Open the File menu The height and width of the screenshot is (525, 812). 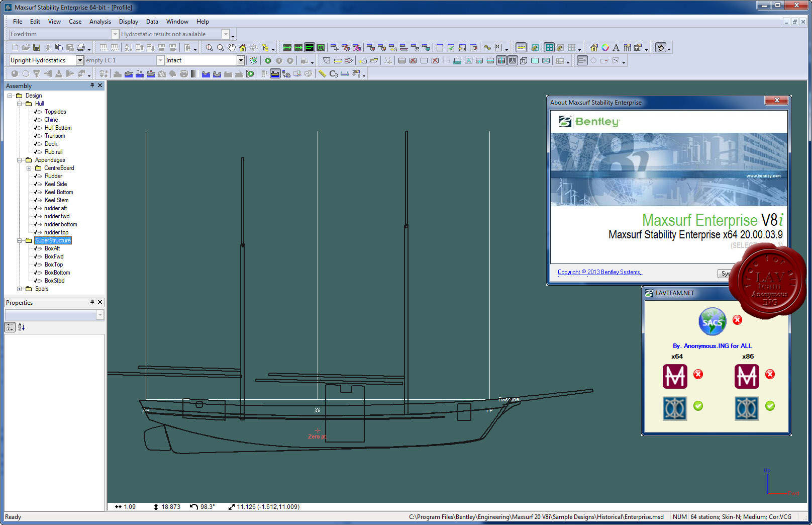18,22
